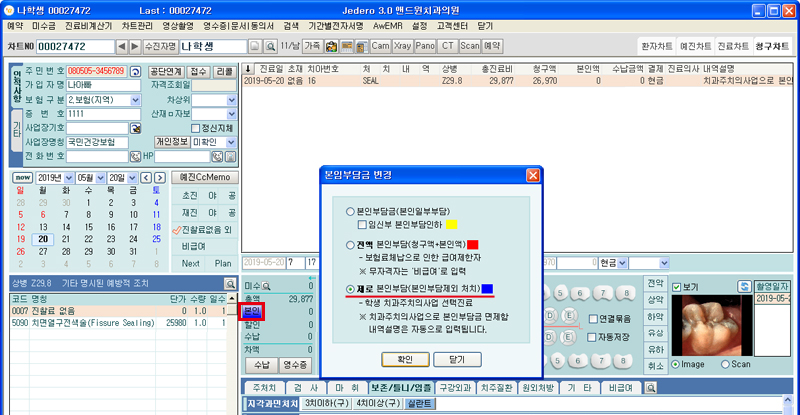Viewport: 800px width, 415px height.
Task: Open the Pano imaging tool
Action: coord(425,46)
